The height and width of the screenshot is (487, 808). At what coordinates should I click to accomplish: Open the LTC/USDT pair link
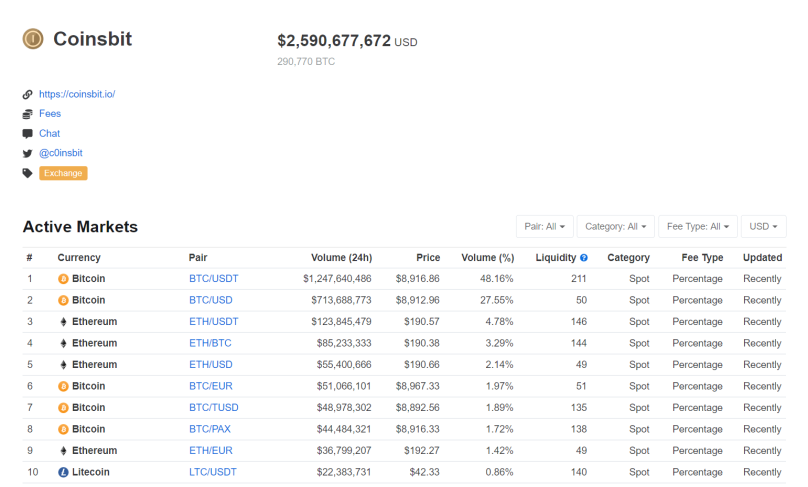point(212,472)
